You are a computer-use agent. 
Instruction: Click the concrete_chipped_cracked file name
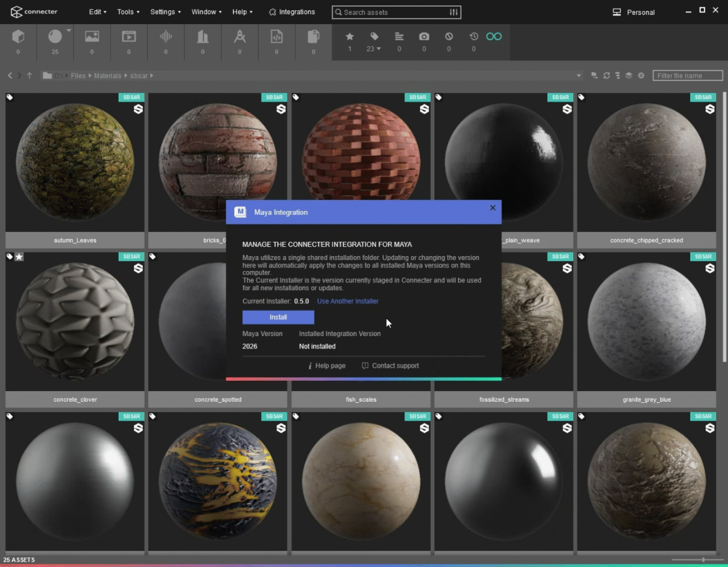(x=647, y=240)
